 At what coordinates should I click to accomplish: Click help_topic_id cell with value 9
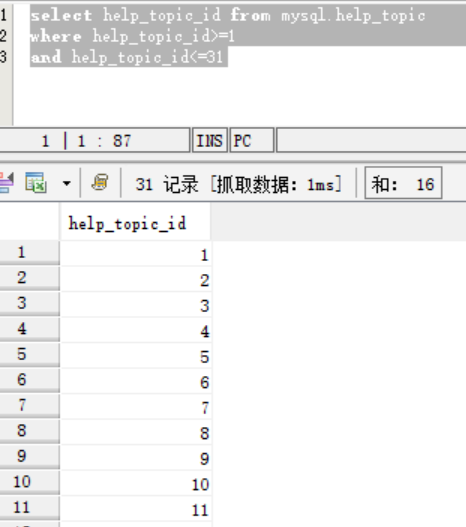(136, 458)
